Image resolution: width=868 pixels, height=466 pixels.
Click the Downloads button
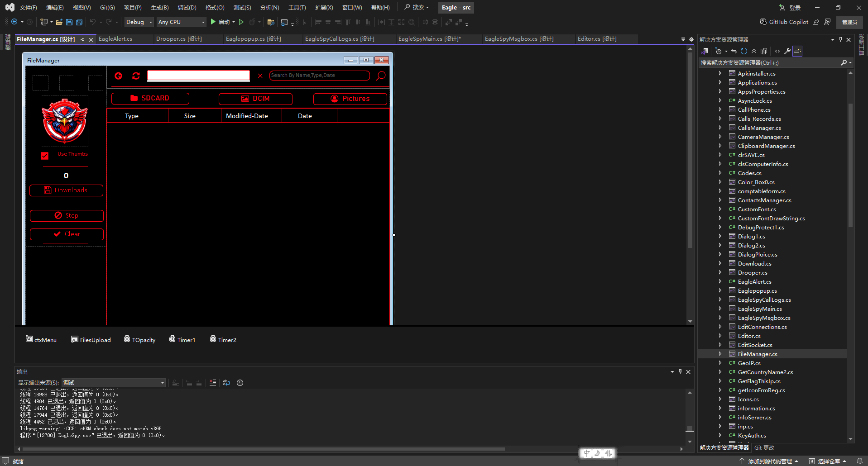pos(66,190)
